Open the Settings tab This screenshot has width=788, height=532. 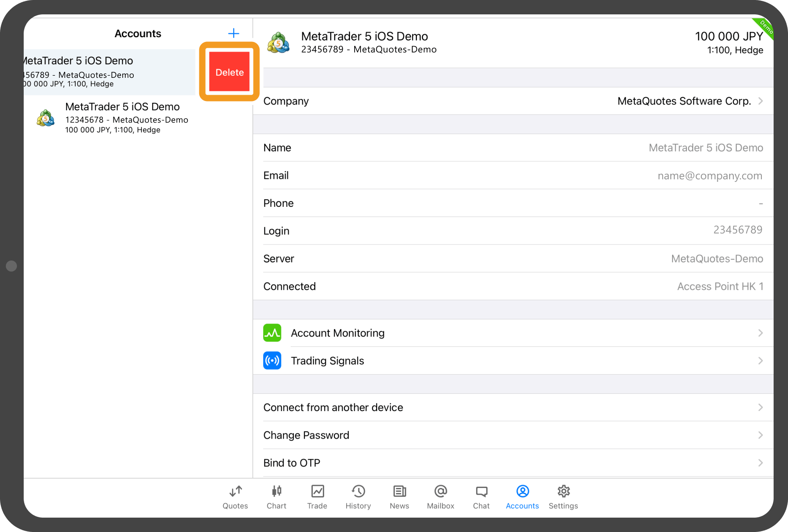563,497
